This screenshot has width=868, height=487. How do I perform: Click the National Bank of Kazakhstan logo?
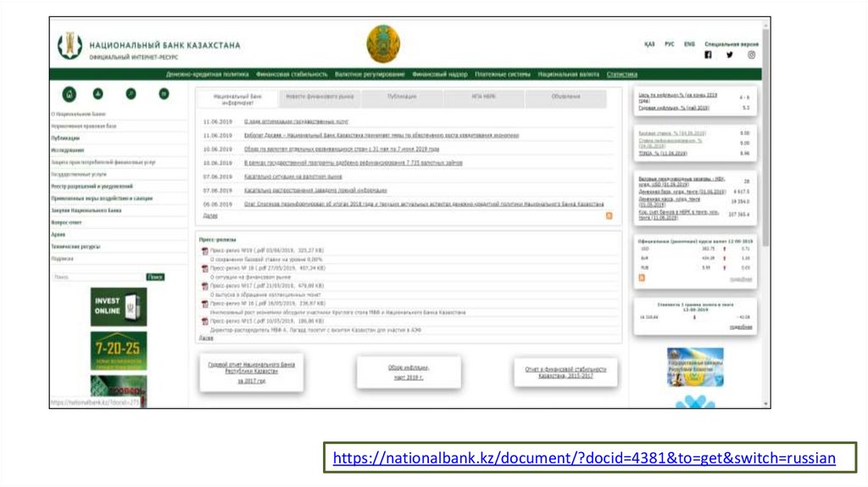click(70, 46)
